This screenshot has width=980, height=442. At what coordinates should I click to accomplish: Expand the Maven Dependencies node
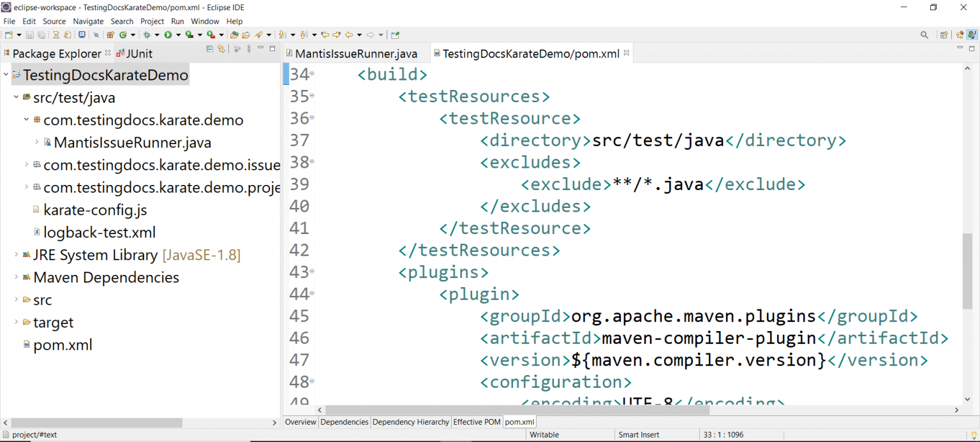click(16, 277)
